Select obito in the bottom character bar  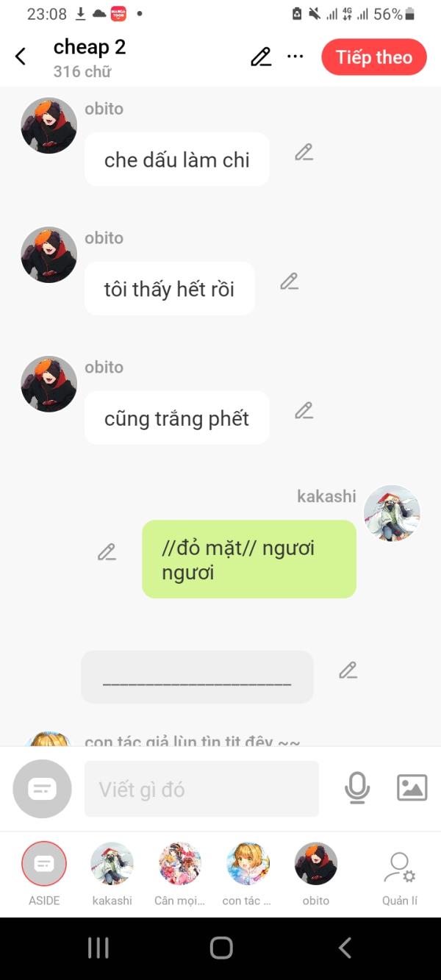coord(316,873)
